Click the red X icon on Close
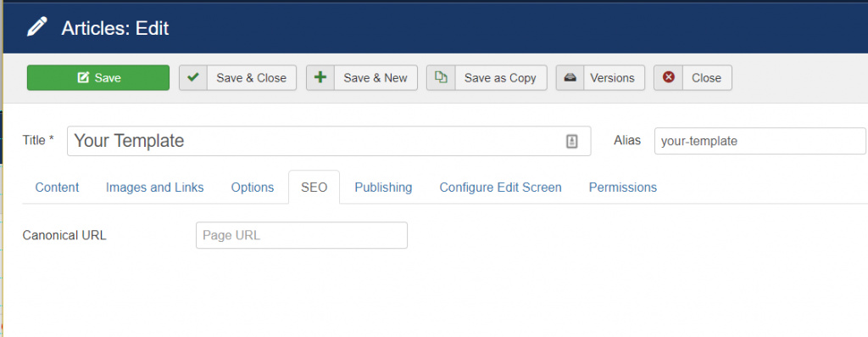The image size is (868, 337). coord(668,77)
